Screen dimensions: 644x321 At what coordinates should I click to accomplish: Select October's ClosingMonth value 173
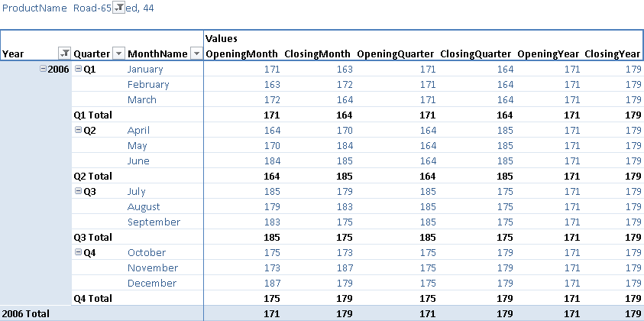coord(345,252)
